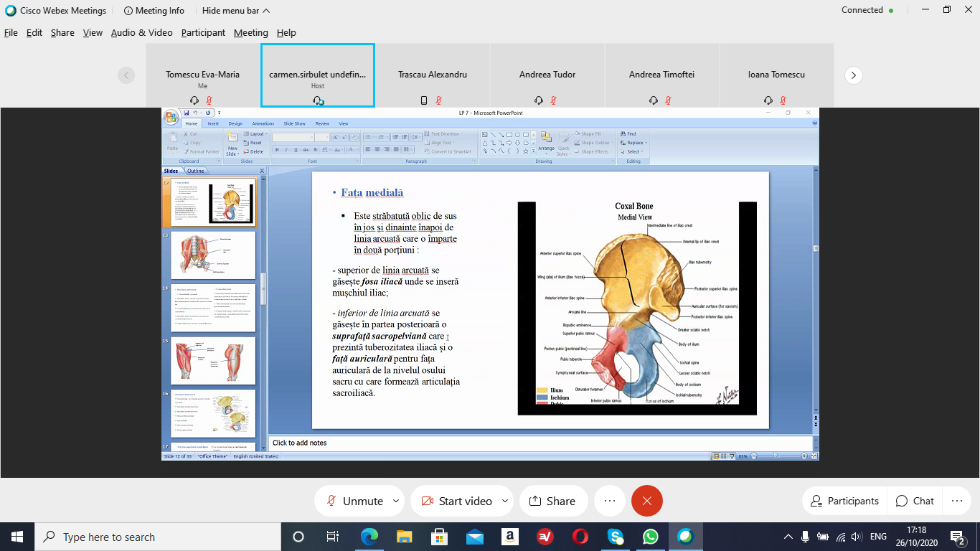Unmute microphone in Webex
980x551 pixels.
(355, 501)
